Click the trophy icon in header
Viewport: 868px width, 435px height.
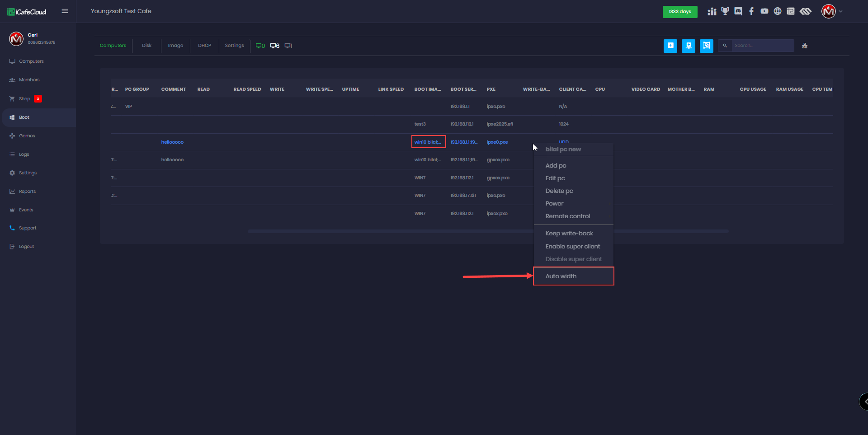point(725,11)
